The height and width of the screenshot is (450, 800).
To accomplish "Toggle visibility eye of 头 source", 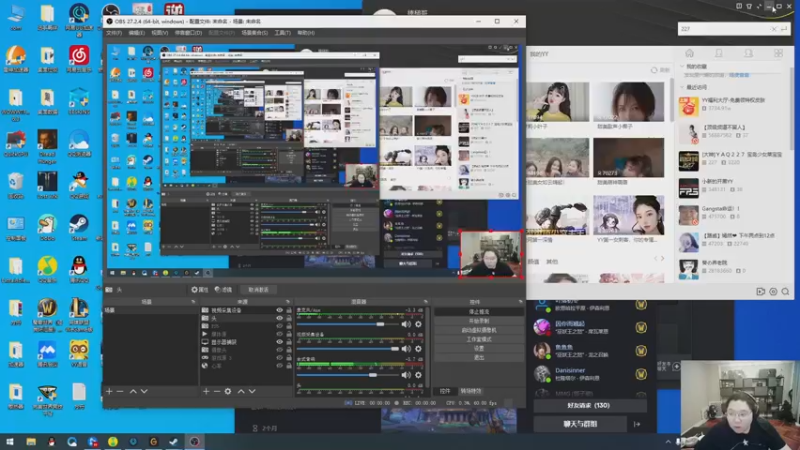I will (279, 318).
